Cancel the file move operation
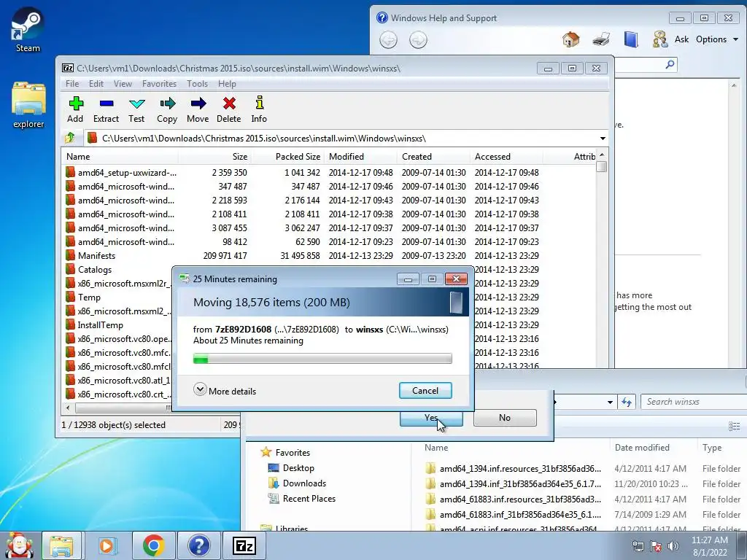The width and height of the screenshot is (747, 560). [x=425, y=391]
